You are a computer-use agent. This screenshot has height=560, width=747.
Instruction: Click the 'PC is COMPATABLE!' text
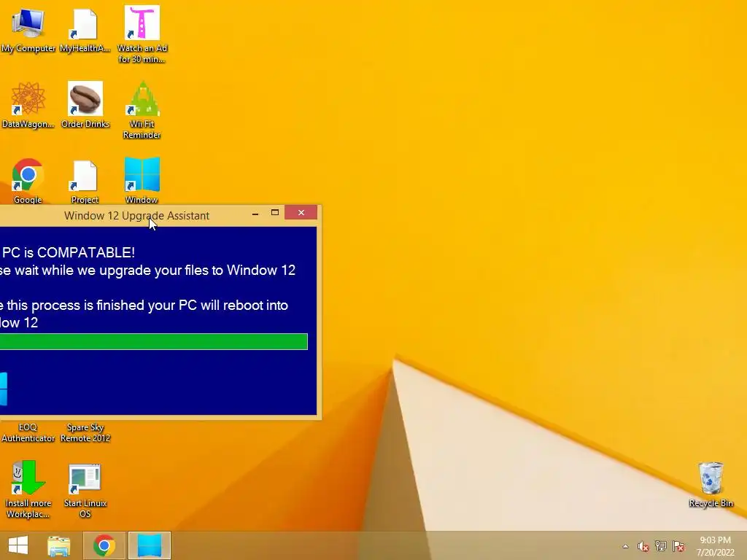point(68,252)
